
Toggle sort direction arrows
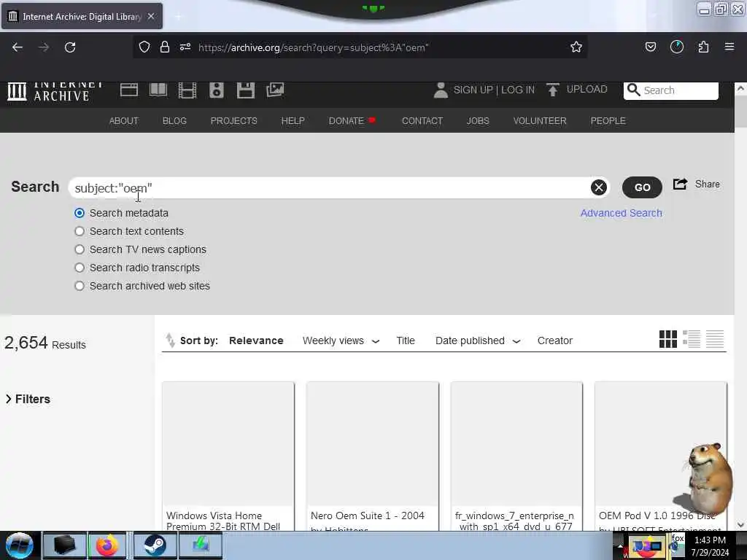[170, 340]
